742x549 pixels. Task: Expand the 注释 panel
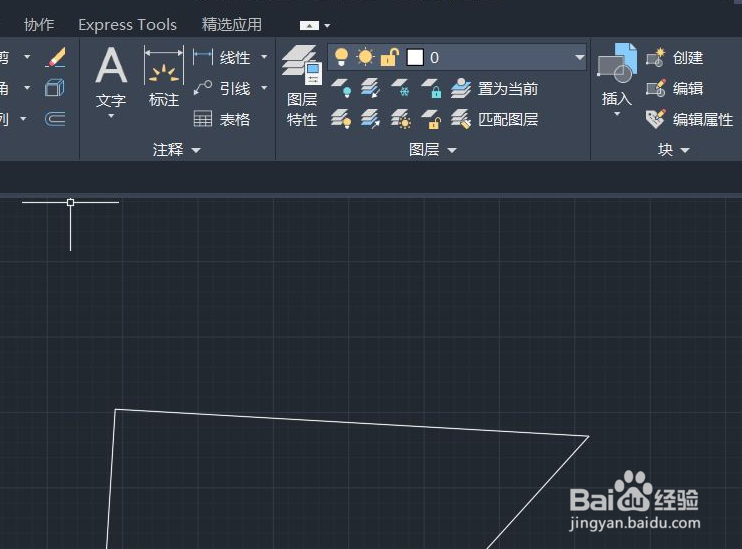[177, 150]
